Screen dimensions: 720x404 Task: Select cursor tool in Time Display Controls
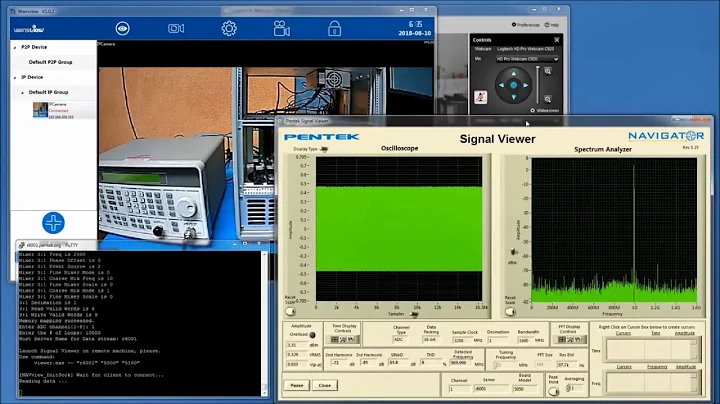335,340
